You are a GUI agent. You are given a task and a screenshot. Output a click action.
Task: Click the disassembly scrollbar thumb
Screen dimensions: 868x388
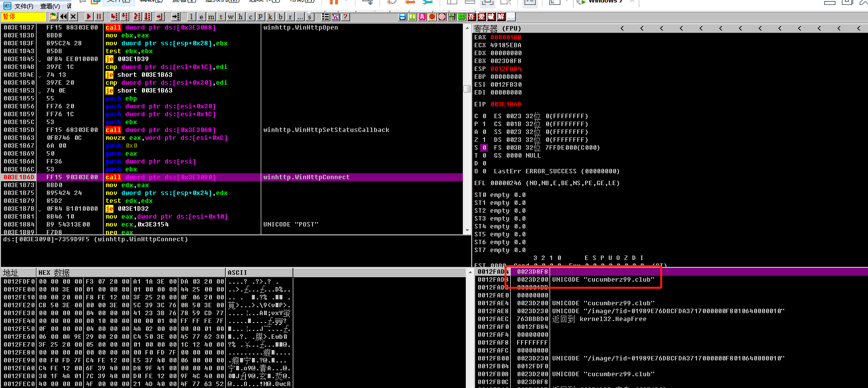tap(467, 89)
